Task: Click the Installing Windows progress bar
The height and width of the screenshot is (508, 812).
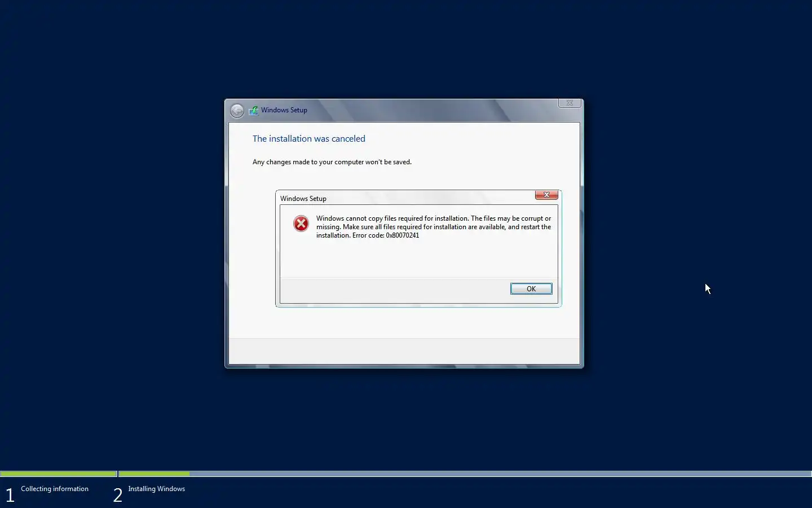Action: tap(465, 474)
